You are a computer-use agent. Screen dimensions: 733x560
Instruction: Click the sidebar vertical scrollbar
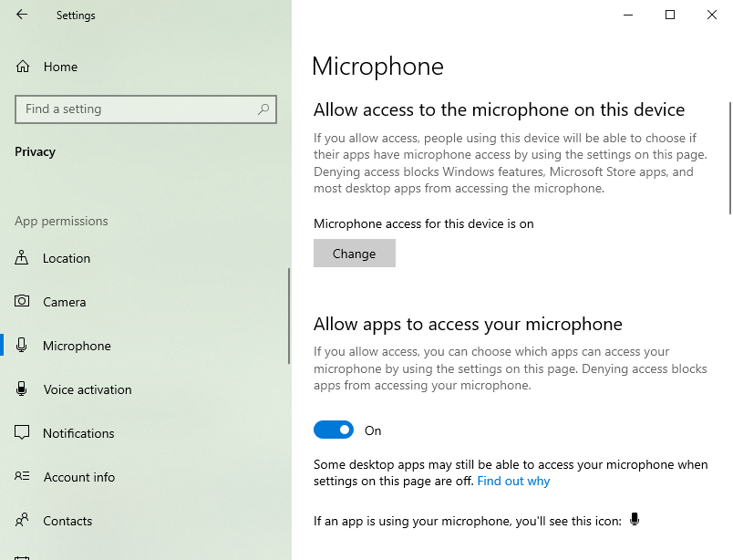tap(289, 316)
